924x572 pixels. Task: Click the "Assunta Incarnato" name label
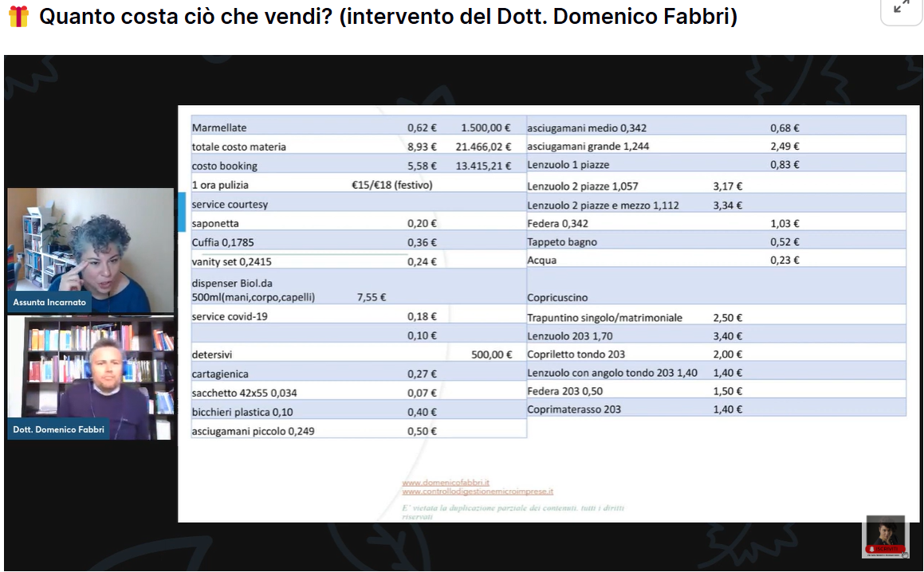click(x=49, y=303)
